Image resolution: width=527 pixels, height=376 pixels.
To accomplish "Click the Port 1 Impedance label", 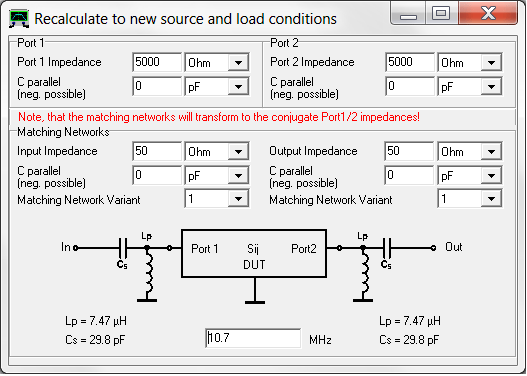I will (x=59, y=62).
